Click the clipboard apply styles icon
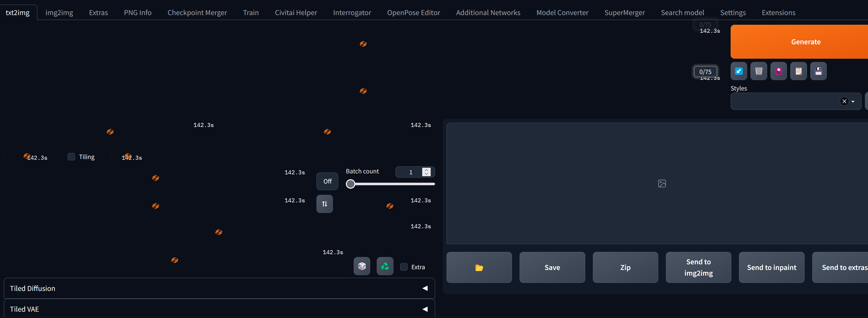 pos(798,71)
